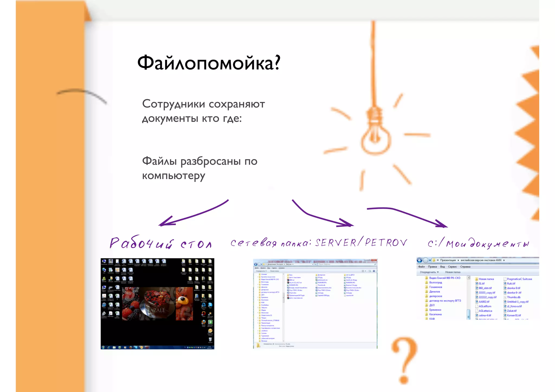The image size is (555, 392).
Task: Open the Сервис menu
Action: [452, 267]
